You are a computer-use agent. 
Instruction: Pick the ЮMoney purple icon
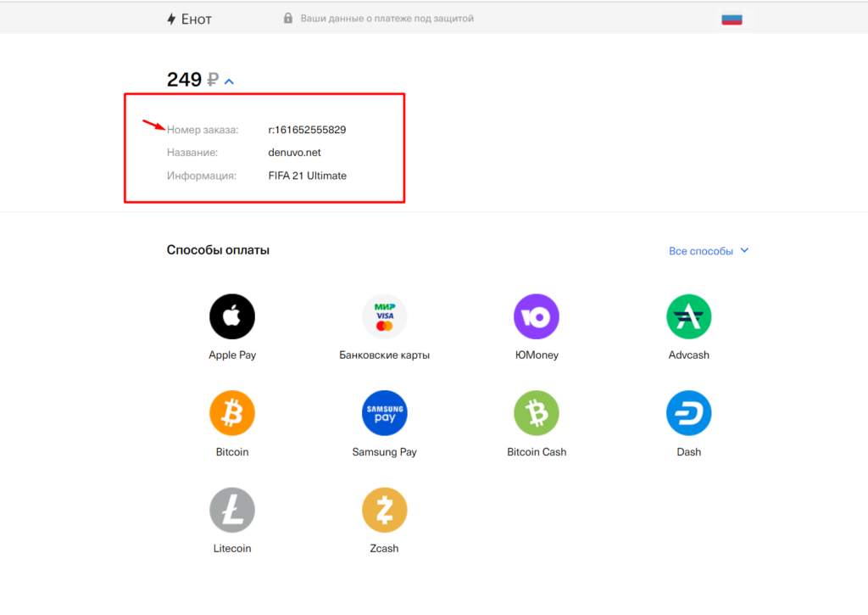[x=536, y=316]
